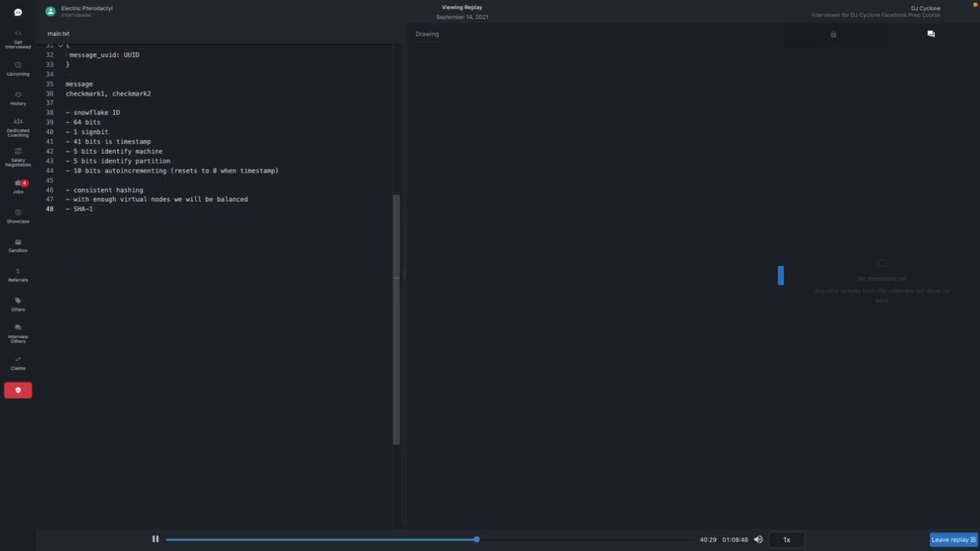Click the site logo in the sidebar
980x551 pixels.
18,12
